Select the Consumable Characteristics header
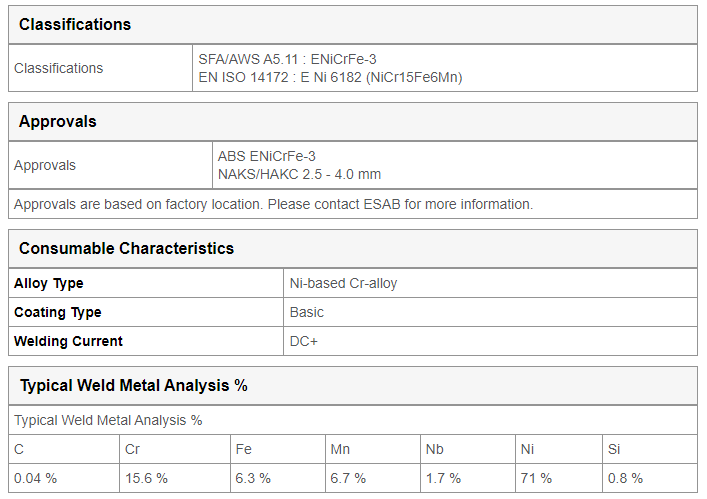The image size is (707, 499). [x=126, y=248]
